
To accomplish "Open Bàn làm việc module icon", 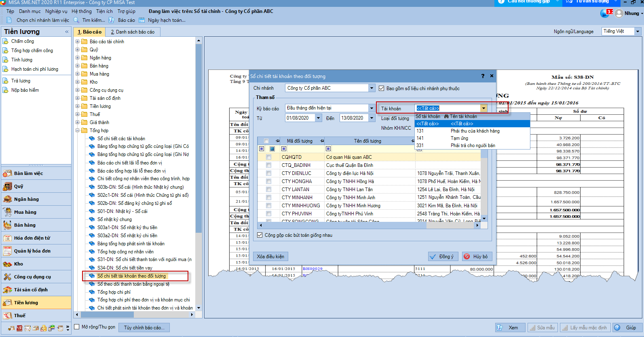I will pyautogui.click(x=7, y=173).
